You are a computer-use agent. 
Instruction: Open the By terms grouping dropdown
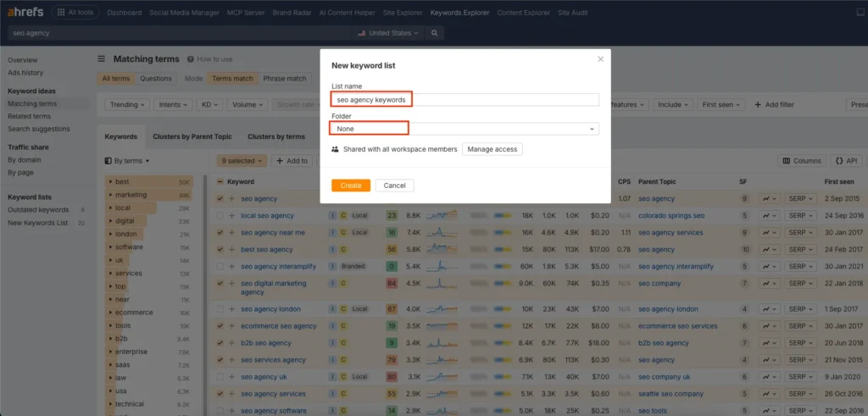127,161
